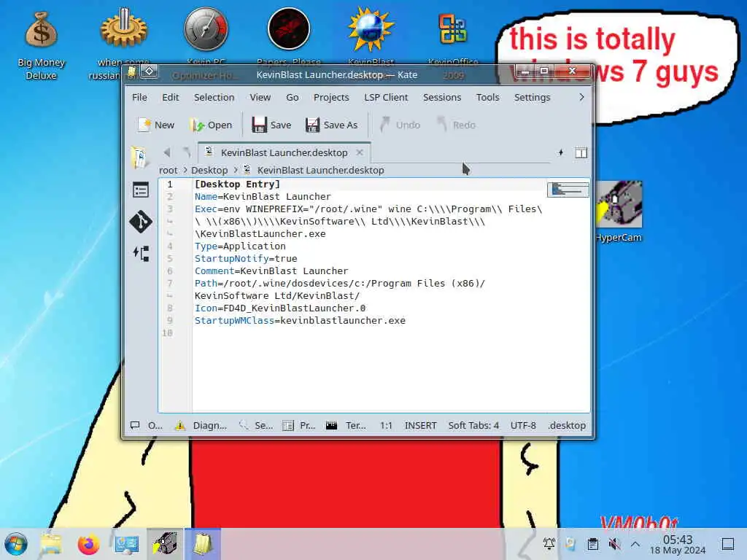Open Soft Tabs: 4 indentation dropdown

pyautogui.click(x=473, y=425)
